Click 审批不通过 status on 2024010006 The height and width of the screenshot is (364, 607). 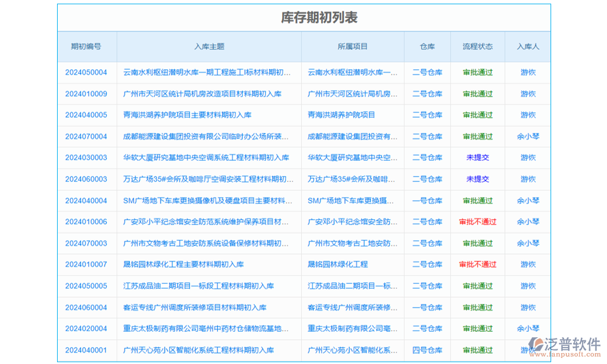coord(477,222)
